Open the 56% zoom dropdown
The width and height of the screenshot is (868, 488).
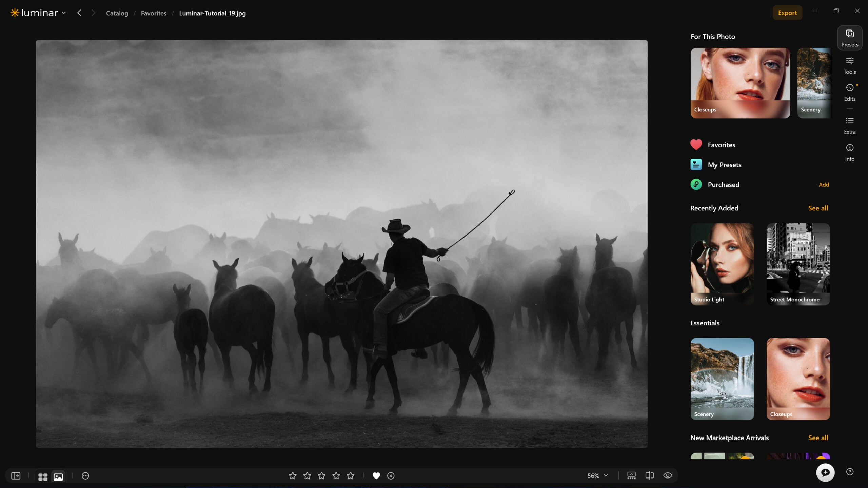(x=597, y=476)
